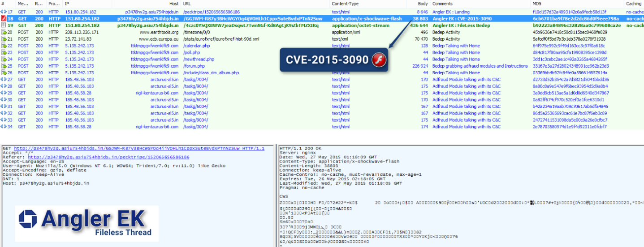Click the MD5 column header

537,4
